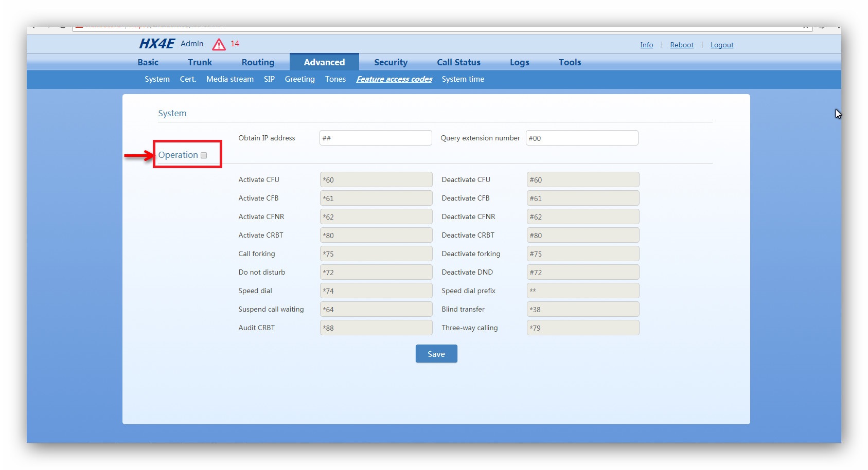
Task: Open the Logs tab
Action: pyautogui.click(x=519, y=62)
